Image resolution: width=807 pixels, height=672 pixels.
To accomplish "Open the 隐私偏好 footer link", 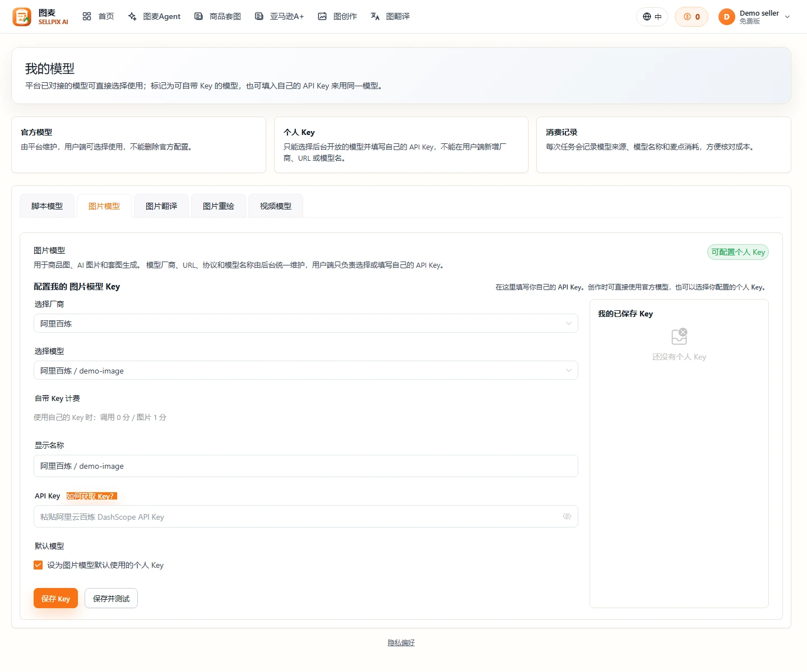I will (x=401, y=643).
